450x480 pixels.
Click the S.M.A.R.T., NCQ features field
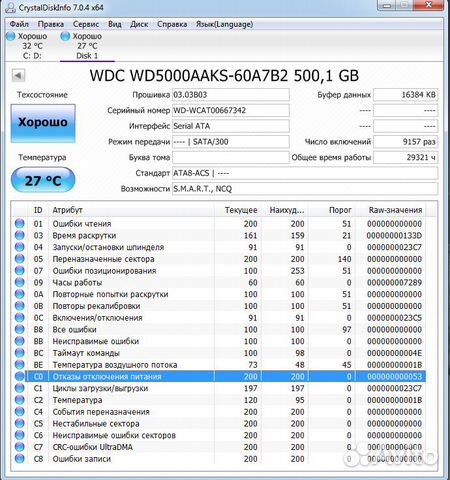coord(305,189)
